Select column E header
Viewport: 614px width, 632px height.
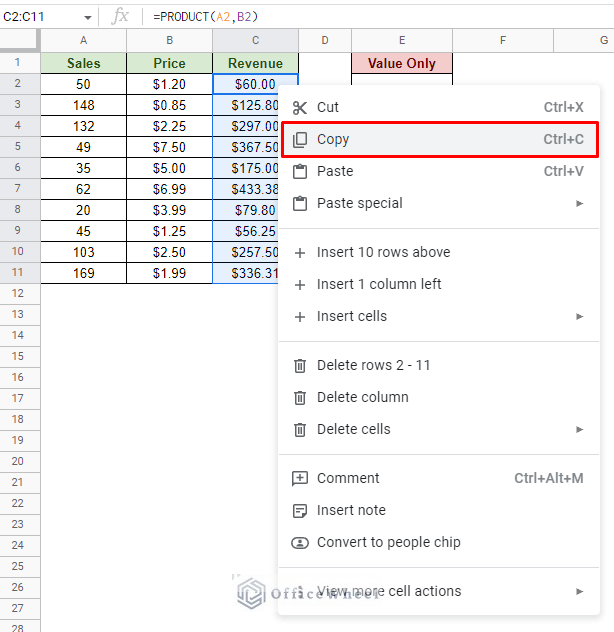pyautogui.click(x=402, y=40)
